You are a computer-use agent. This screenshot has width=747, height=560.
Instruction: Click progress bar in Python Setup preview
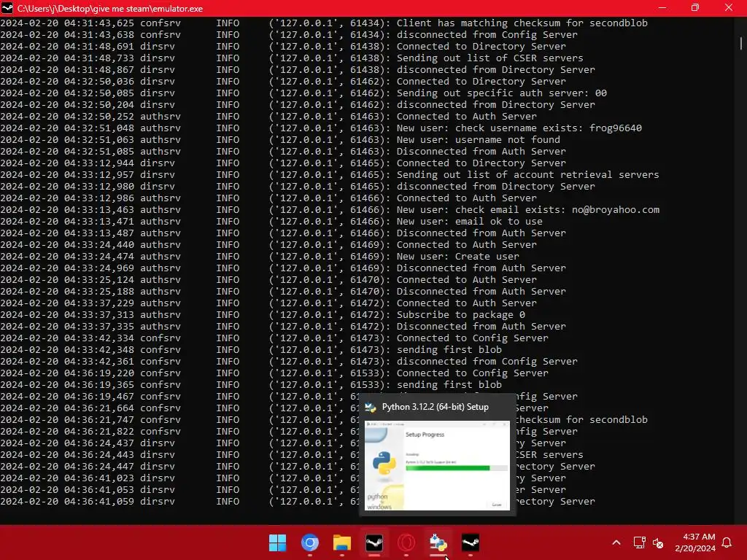click(x=457, y=468)
